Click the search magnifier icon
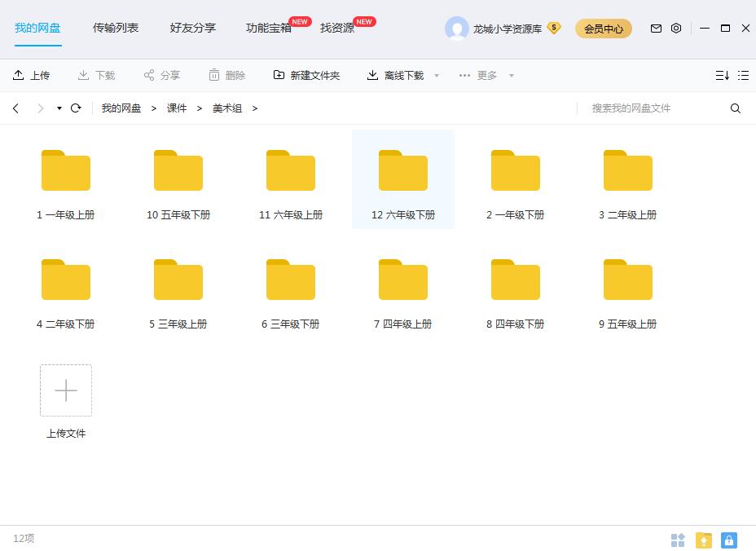756x551 pixels. 735,108
